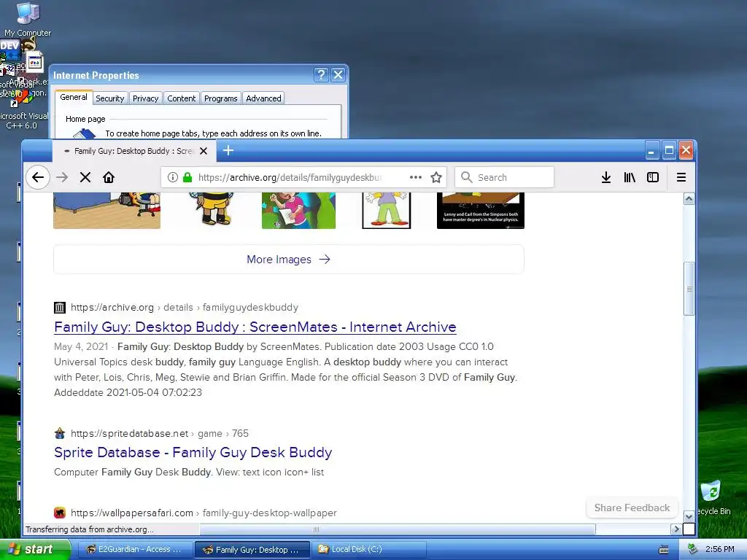The image size is (747, 560).
Task: Open the browser home page icon
Action: (109, 178)
